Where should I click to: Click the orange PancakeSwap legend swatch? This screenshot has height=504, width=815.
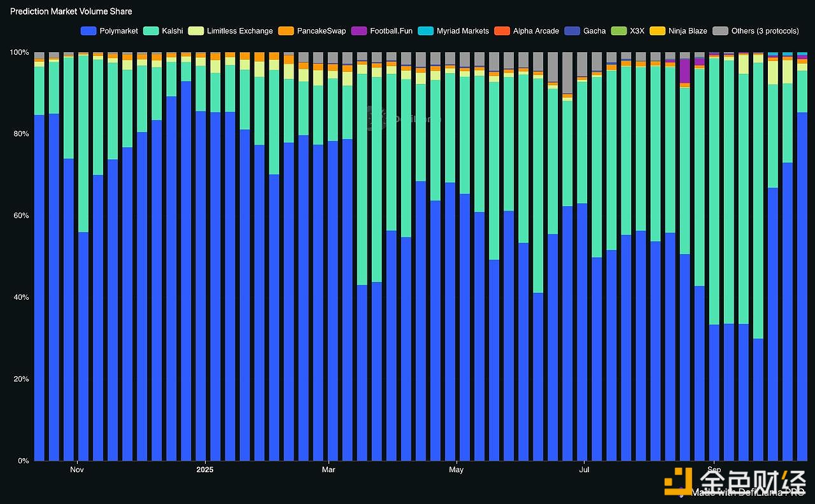(x=286, y=31)
